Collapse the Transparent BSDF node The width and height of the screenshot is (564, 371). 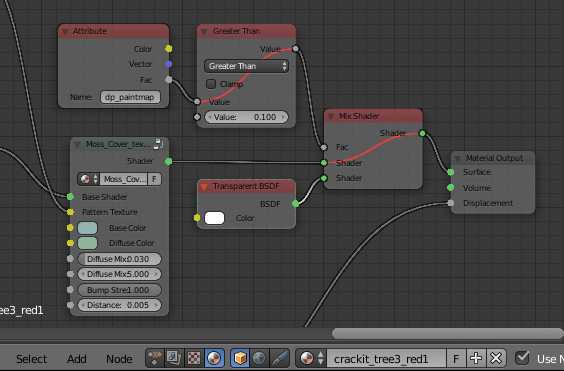point(204,186)
